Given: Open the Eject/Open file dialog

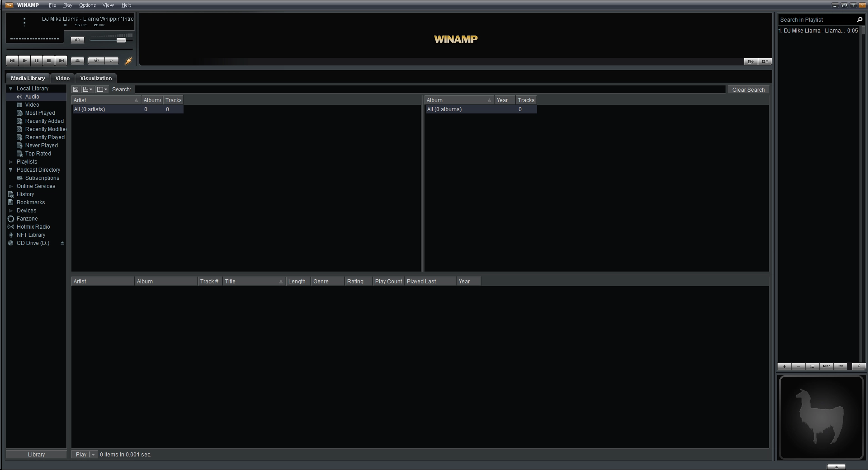Looking at the screenshot, I should point(77,61).
